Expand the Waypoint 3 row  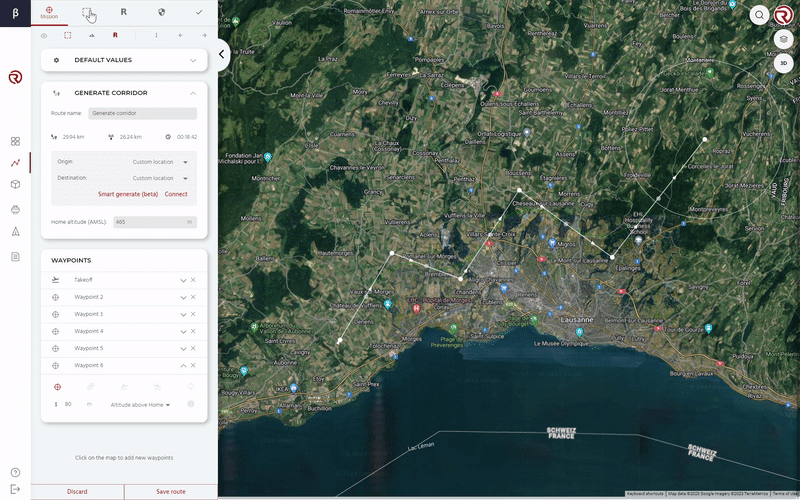point(183,314)
